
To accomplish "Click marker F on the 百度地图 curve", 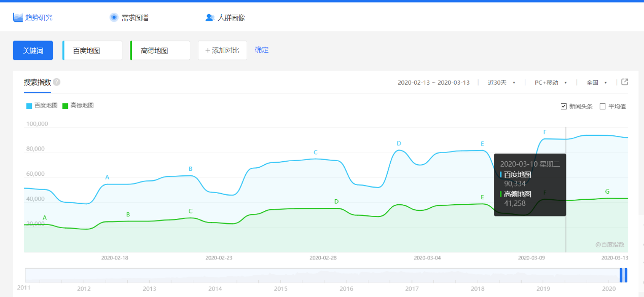I will (545, 132).
